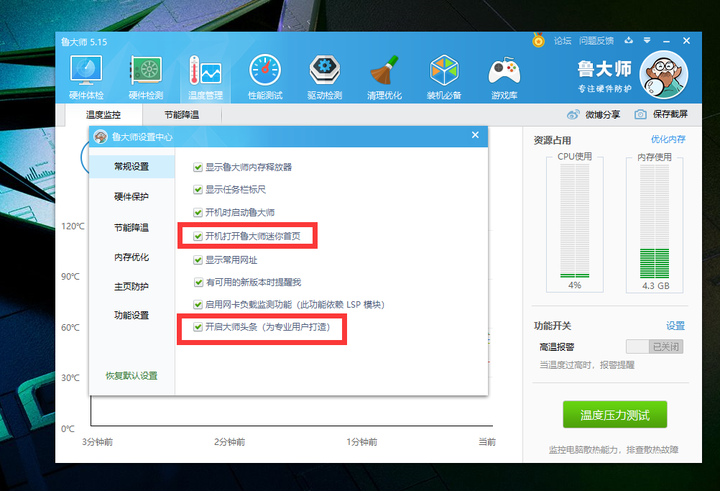Toggle the 高温报警 switch
This screenshot has width=720, height=491.
(654, 346)
